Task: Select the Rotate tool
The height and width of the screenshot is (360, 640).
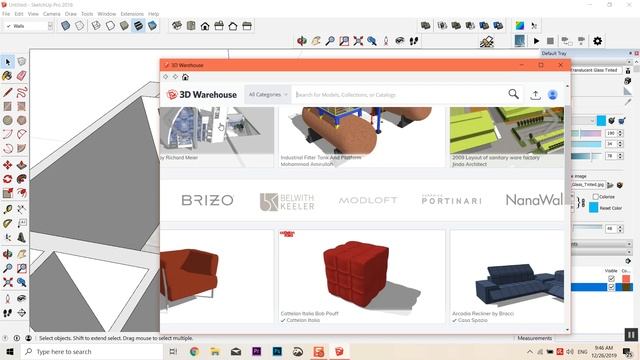Action: click(7, 179)
